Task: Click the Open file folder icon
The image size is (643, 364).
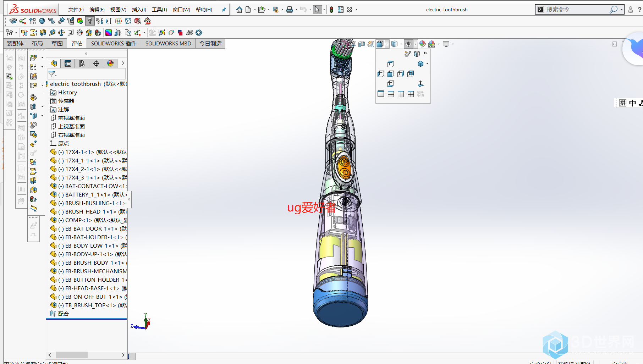Action: point(262,10)
